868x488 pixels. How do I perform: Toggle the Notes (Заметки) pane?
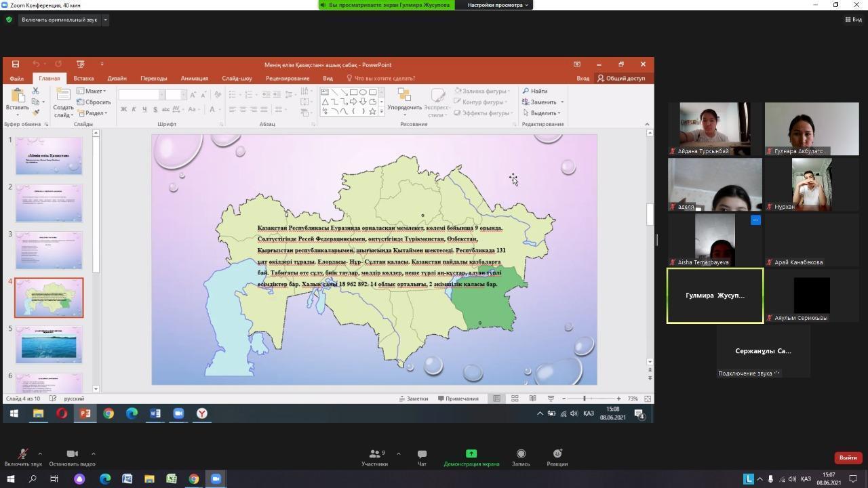coord(414,399)
